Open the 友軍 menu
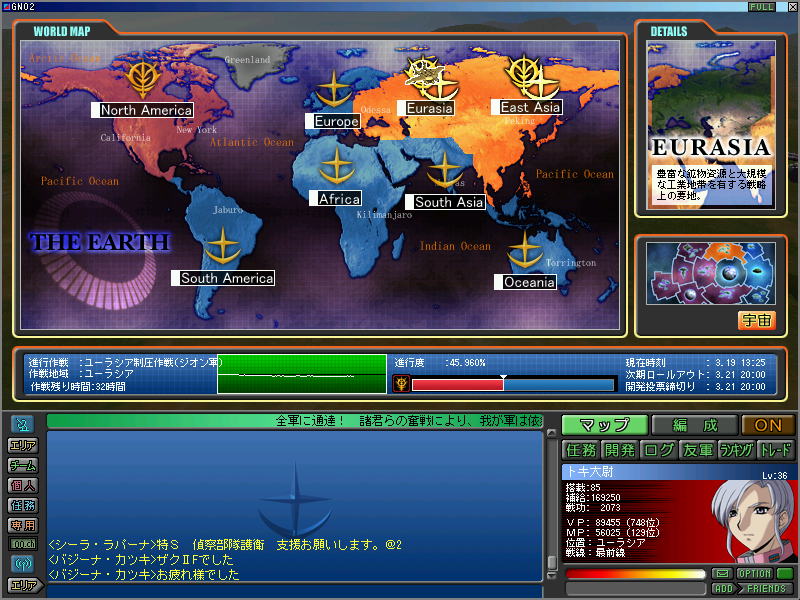The image size is (800, 600). point(697,450)
